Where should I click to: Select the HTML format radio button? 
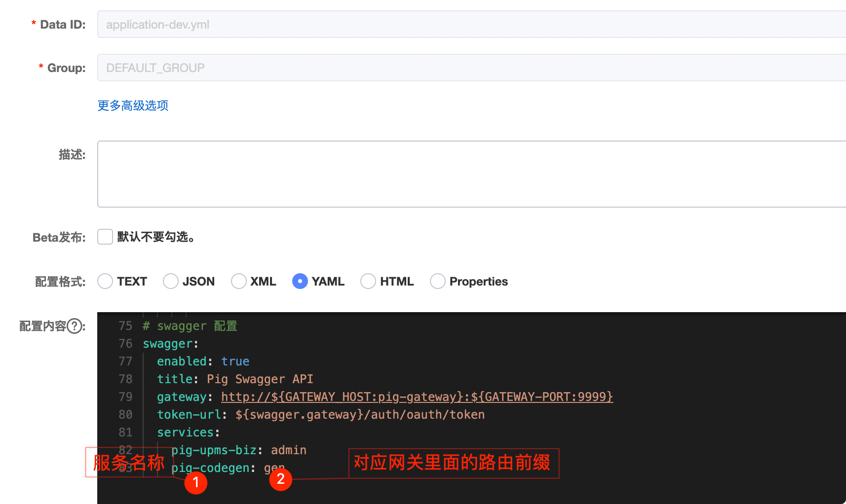pos(368,281)
